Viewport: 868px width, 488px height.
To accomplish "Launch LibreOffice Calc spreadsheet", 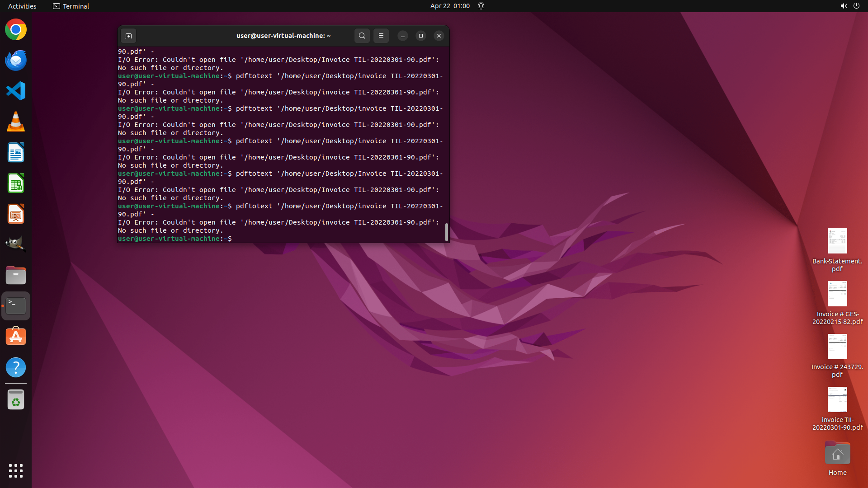I will pyautogui.click(x=16, y=183).
